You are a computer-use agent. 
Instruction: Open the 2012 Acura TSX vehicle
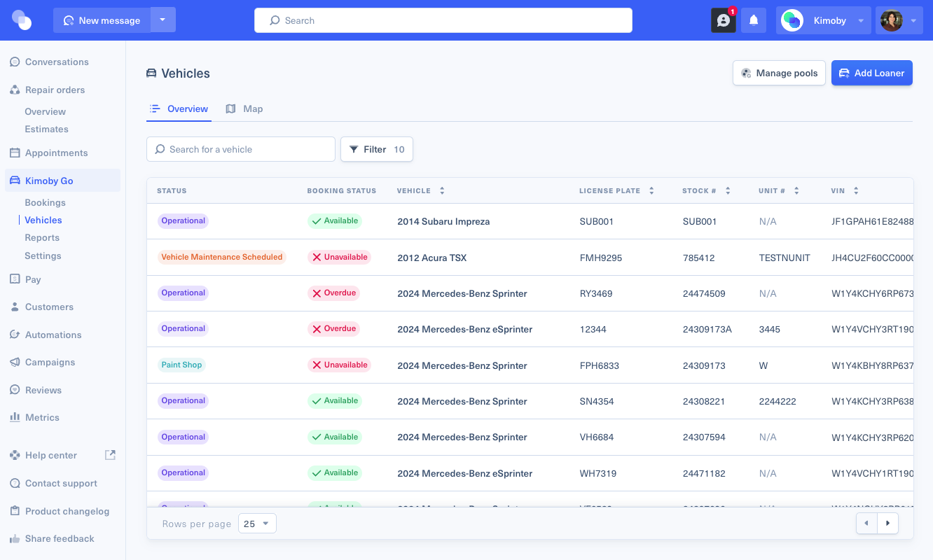click(431, 258)
